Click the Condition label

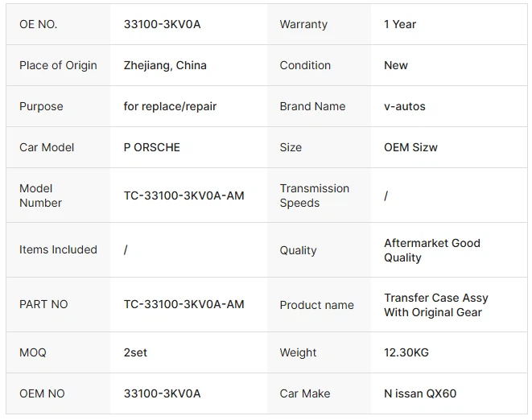click(305, 65)
